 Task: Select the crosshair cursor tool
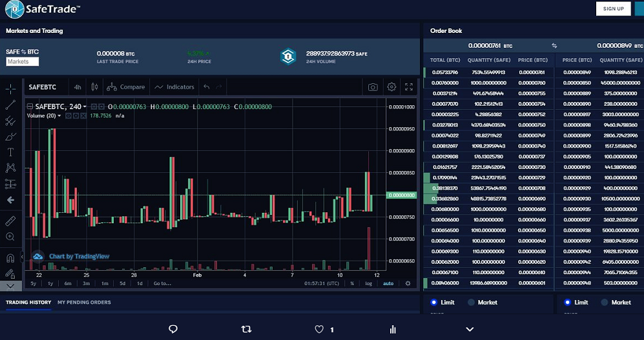10,88
